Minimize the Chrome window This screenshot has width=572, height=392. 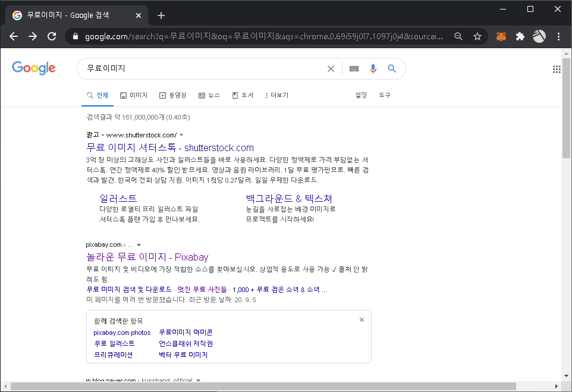[502, 9]
